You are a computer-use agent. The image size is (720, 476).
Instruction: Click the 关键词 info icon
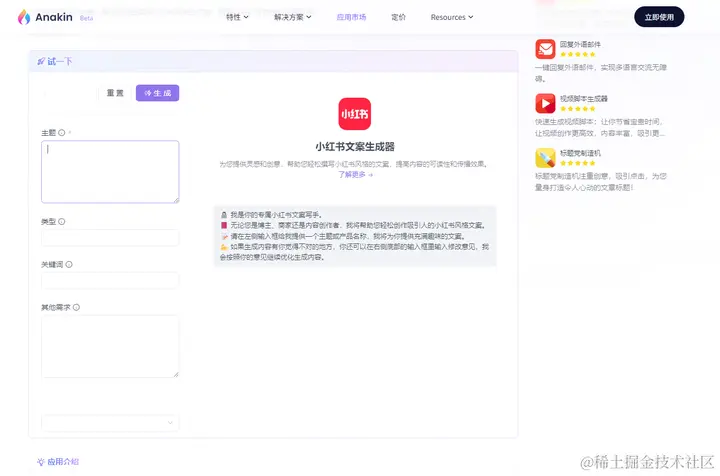[69, 264]
